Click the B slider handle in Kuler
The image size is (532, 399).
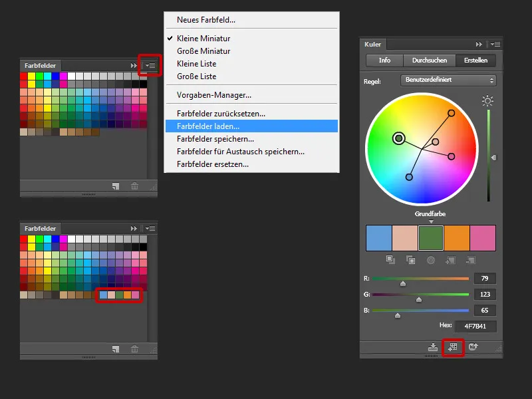pos(398,315)
